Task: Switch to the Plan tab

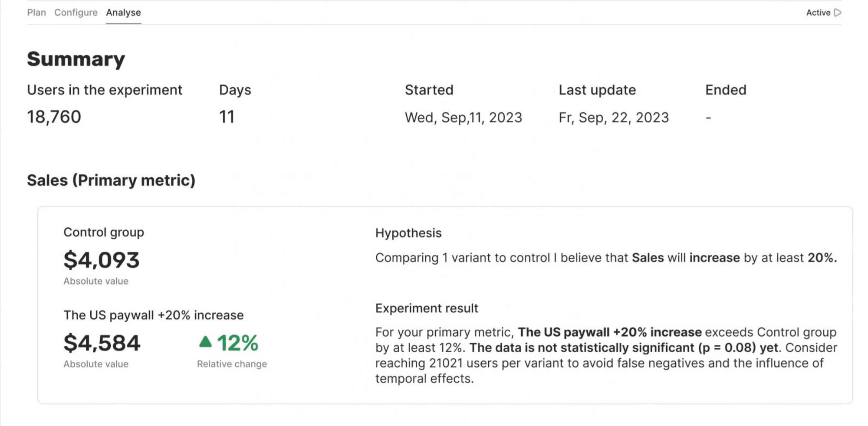Action: (x=36, y=13)
